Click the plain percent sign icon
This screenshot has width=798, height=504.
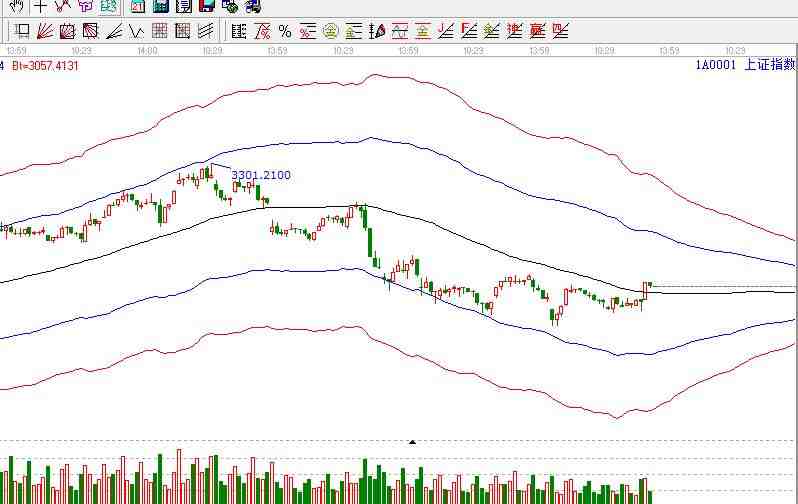coord(285,31)
